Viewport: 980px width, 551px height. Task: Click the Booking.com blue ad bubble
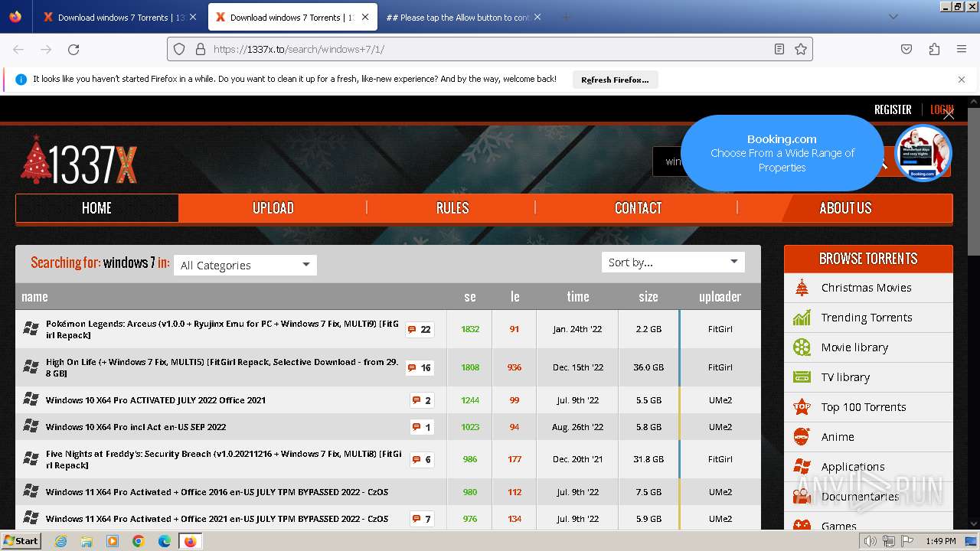point(782,153)
